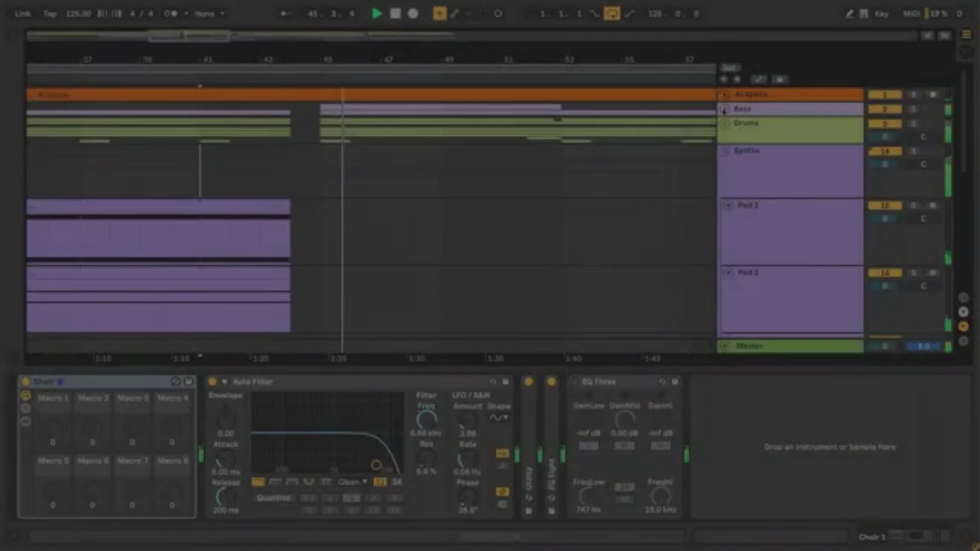Switch to Arrangement view selector icon
This screenshot has width=980, height=551.
[966, 34]
